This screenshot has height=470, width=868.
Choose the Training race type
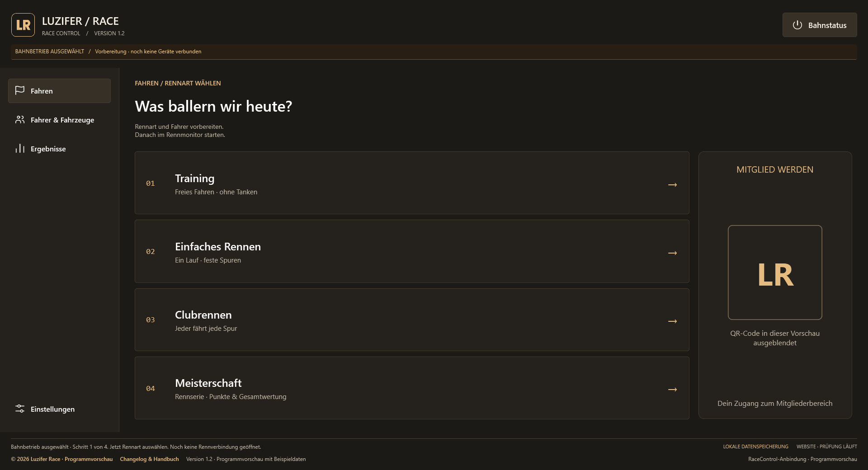(412, 183)
